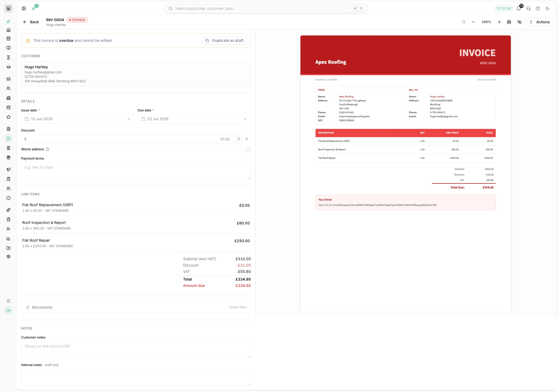Select pound discount type
The height and width of the screenshot is (392, 558).
[239, 139]
